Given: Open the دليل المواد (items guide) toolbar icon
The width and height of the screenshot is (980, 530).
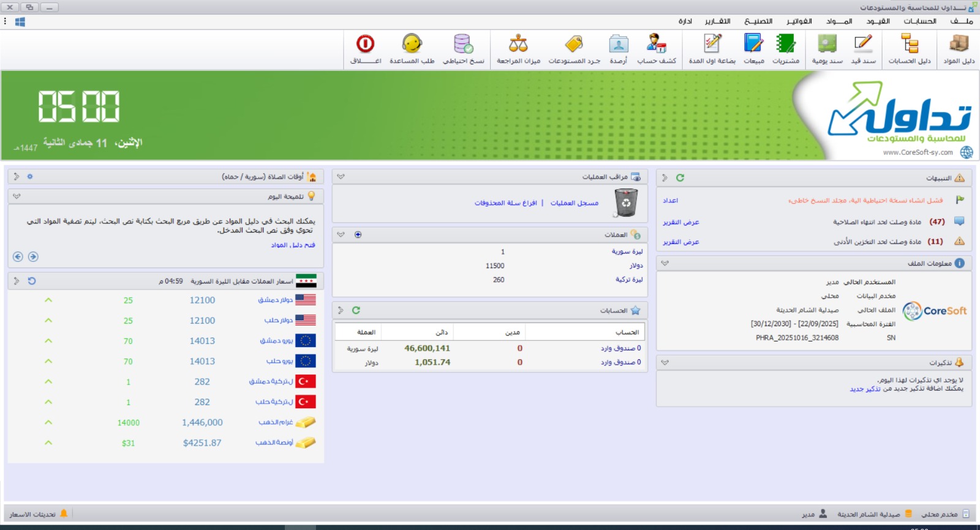Looking at the screenshot, I should coord(959,49).
